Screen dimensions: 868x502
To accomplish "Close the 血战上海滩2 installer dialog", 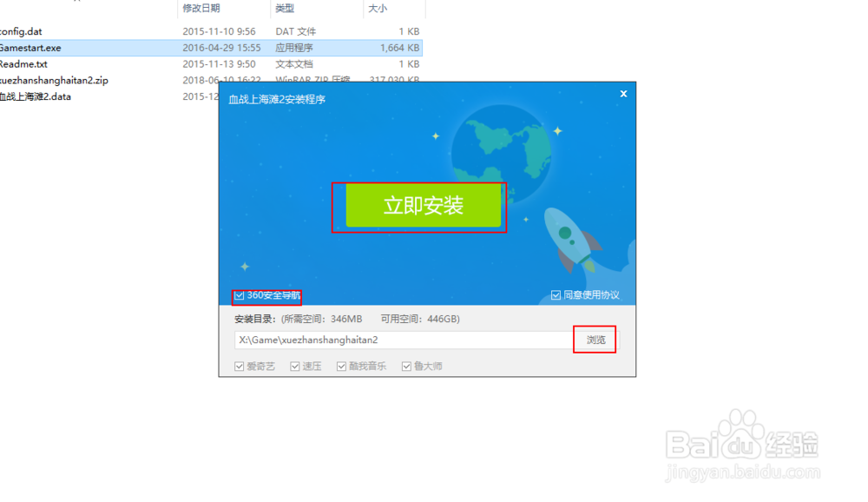I will pyautogui.click(x=623, y=94).
